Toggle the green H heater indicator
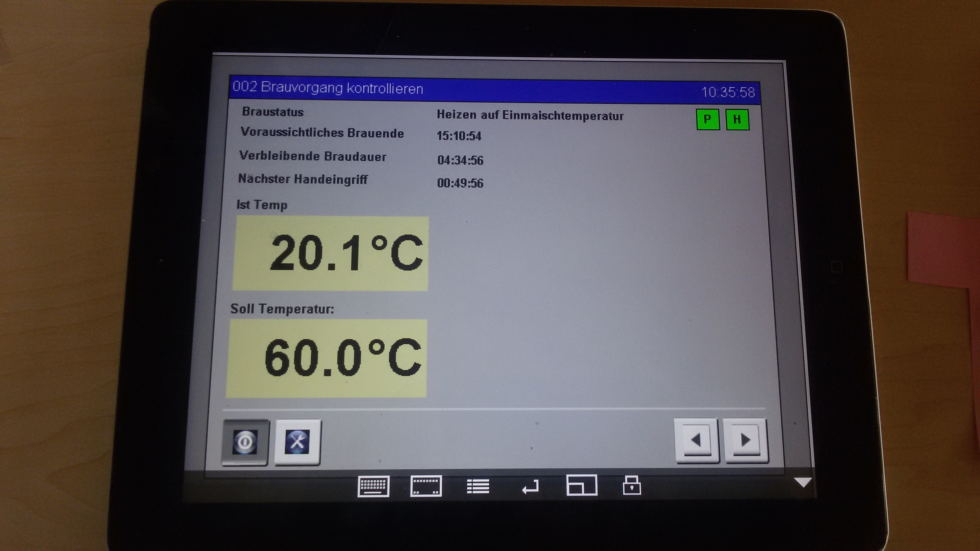980x551 pixels. 737,120
